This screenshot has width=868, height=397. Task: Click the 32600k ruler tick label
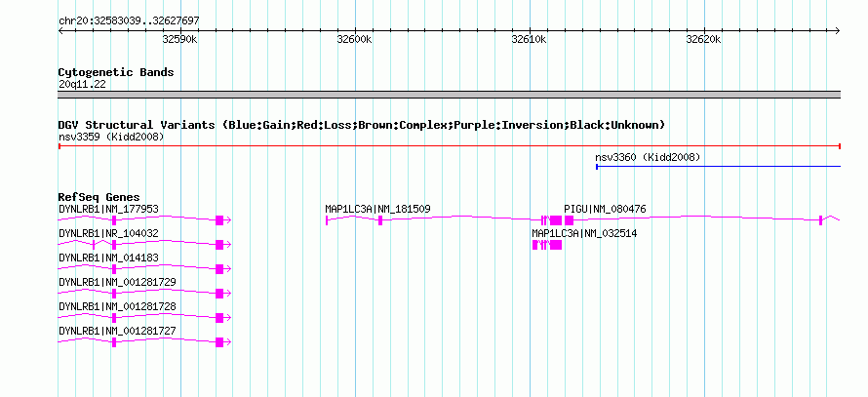coord(354,39)
